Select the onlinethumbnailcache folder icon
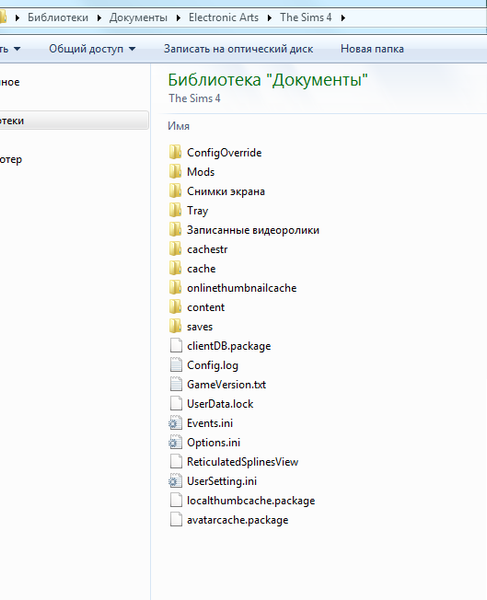487x600 pixels. 175,287
